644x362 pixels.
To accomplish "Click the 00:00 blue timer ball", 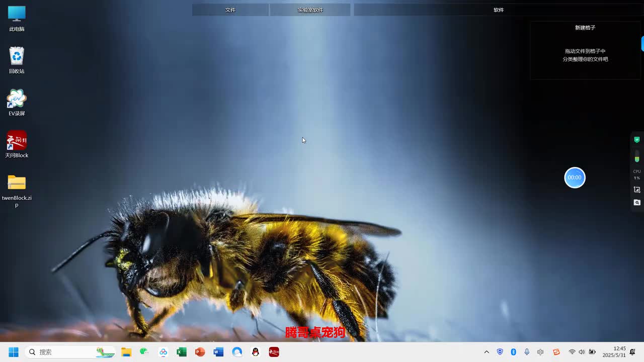I will coord(575,177).
